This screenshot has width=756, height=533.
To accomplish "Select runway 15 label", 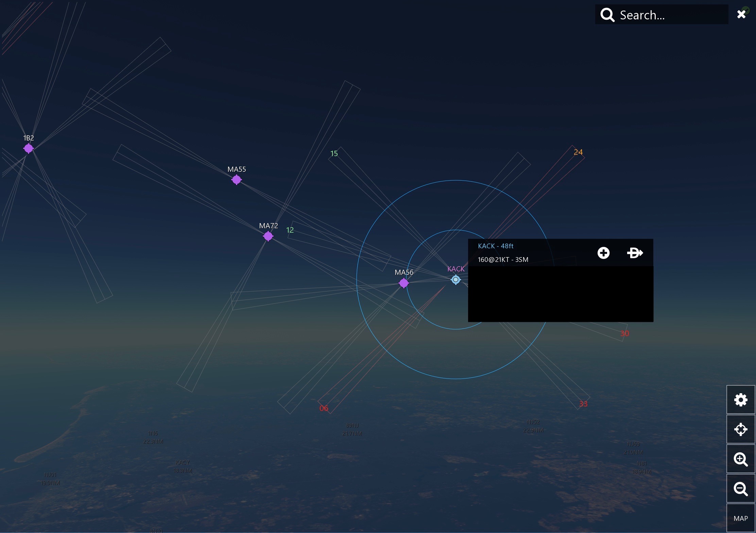I will click(334, 153).
